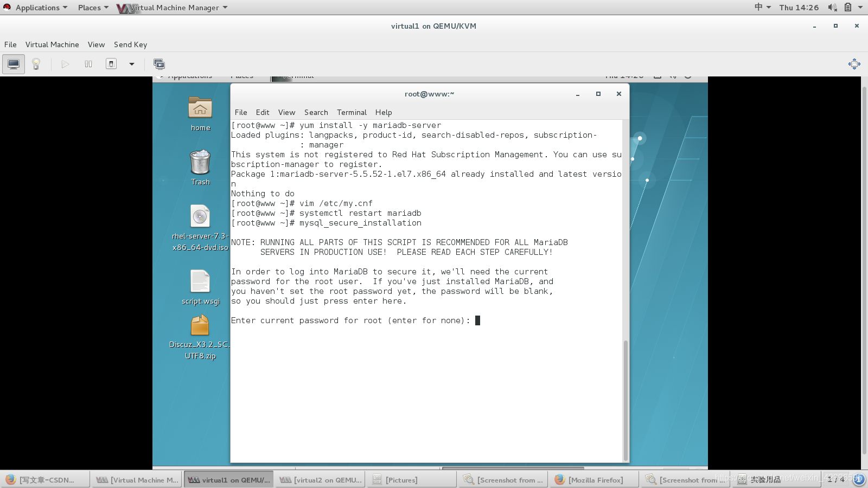Open the Places menu
868x488 pixels.
93,8
